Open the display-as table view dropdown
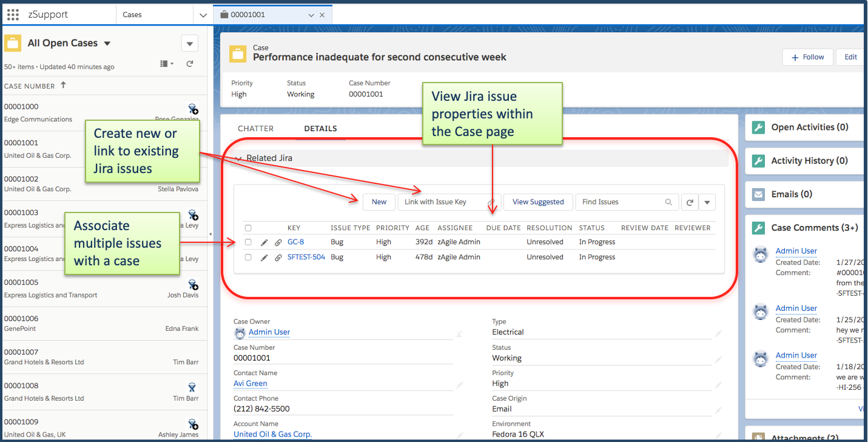The image size is (868, 442). click(166, 64)
